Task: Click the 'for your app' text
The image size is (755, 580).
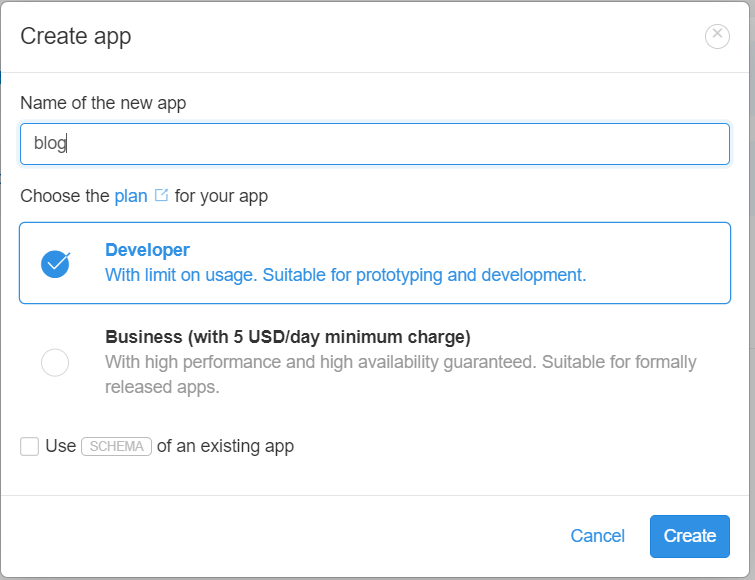Action: (x=221, y=196)
